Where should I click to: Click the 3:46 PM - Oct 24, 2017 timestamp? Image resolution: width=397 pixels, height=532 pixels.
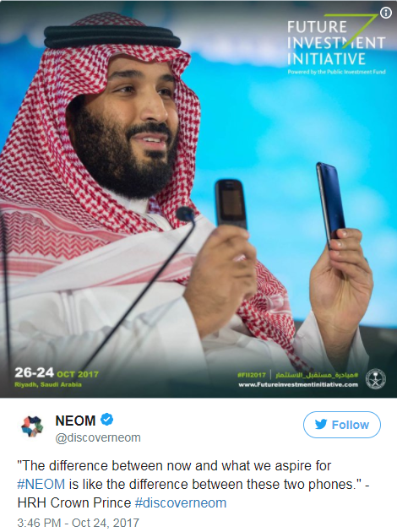(78, 523)
